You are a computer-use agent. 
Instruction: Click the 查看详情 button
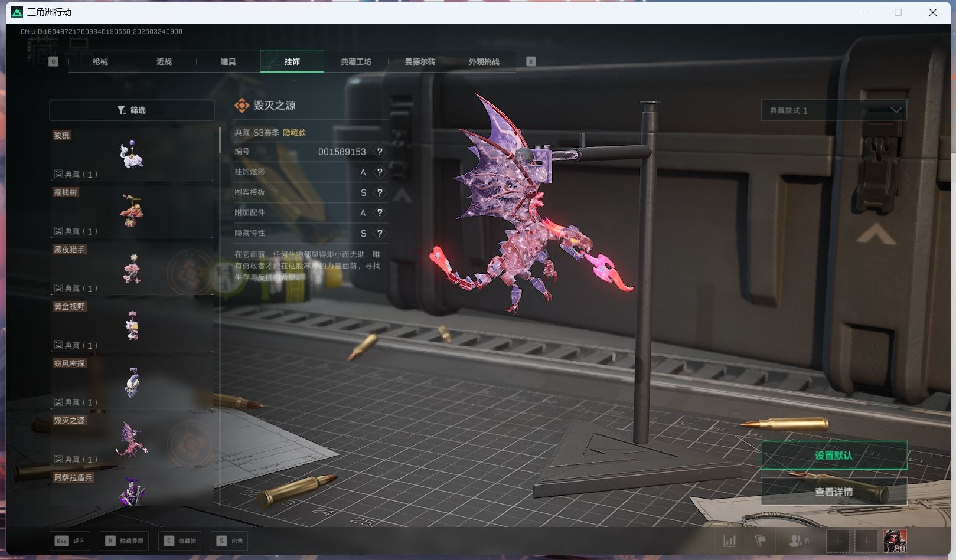click(x=833, y=492)
